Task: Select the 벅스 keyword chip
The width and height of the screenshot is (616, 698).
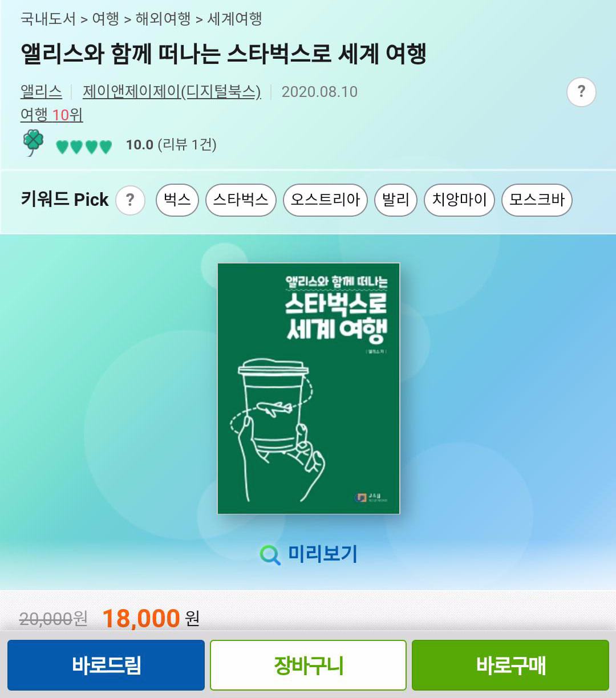Action: 177,200
